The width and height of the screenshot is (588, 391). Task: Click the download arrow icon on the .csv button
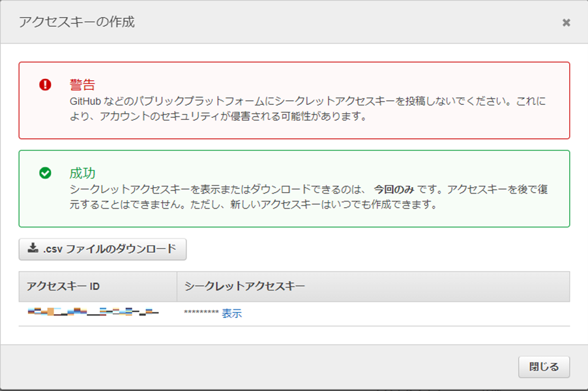point(33,249)
